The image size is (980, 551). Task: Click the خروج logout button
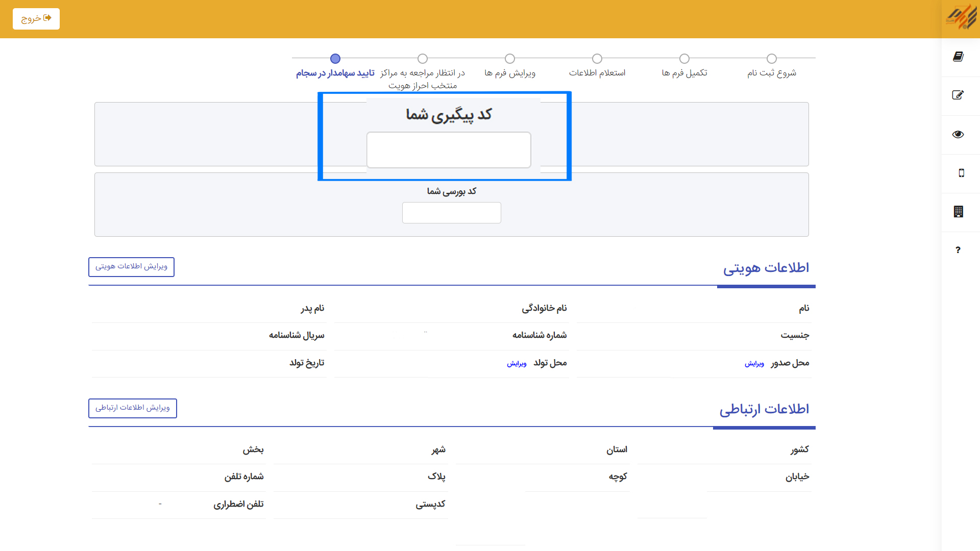pos(36,18)
